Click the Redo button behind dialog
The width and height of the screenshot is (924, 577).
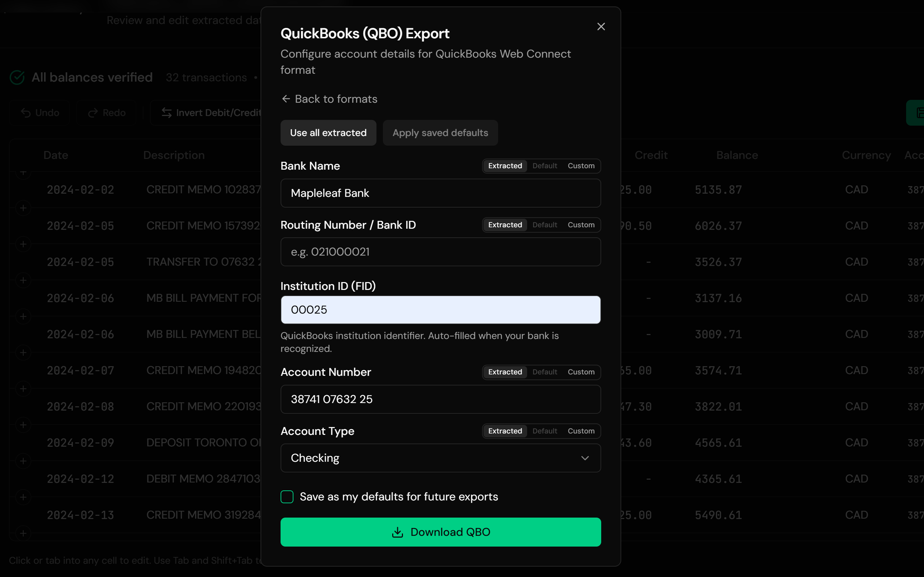pyautogui.click(x=106, y=113)
